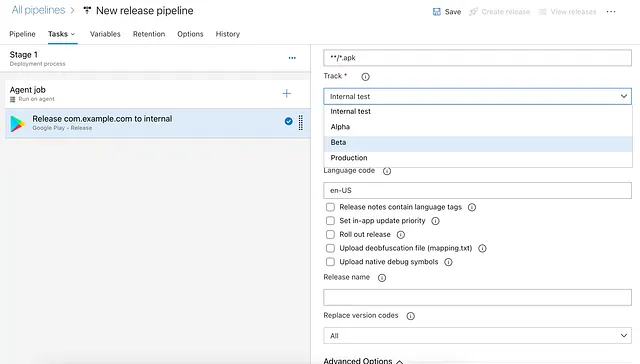This screenshot has width=640, height=364.
Task: Click the empty Release name field
Action: 478,297
